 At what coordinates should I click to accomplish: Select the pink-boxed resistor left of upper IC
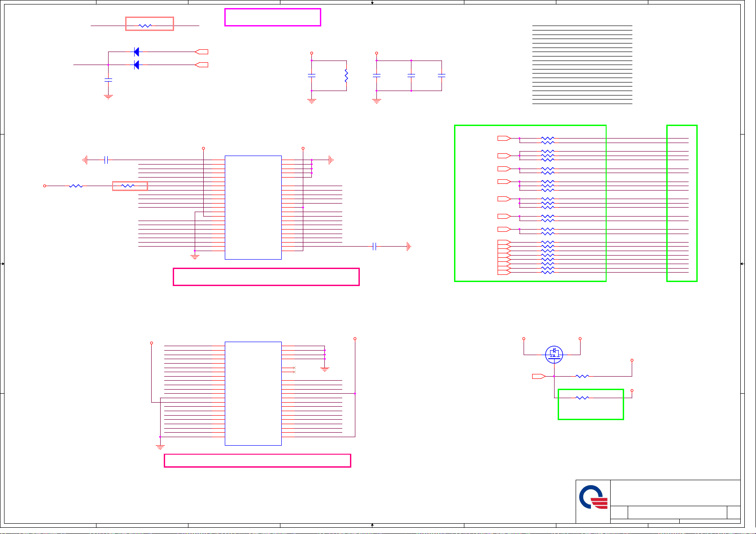(x=128, y=186)
